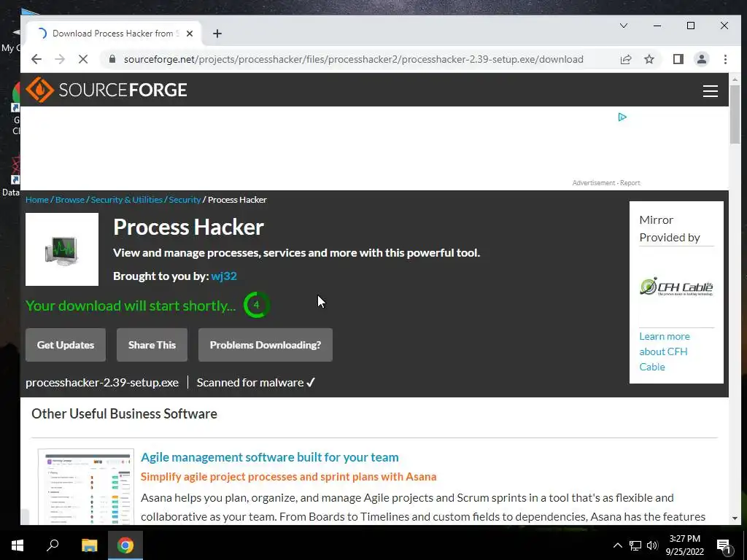Open the Windows Start menu
This screenshot has width=747, height=560.
click(18, 545)
